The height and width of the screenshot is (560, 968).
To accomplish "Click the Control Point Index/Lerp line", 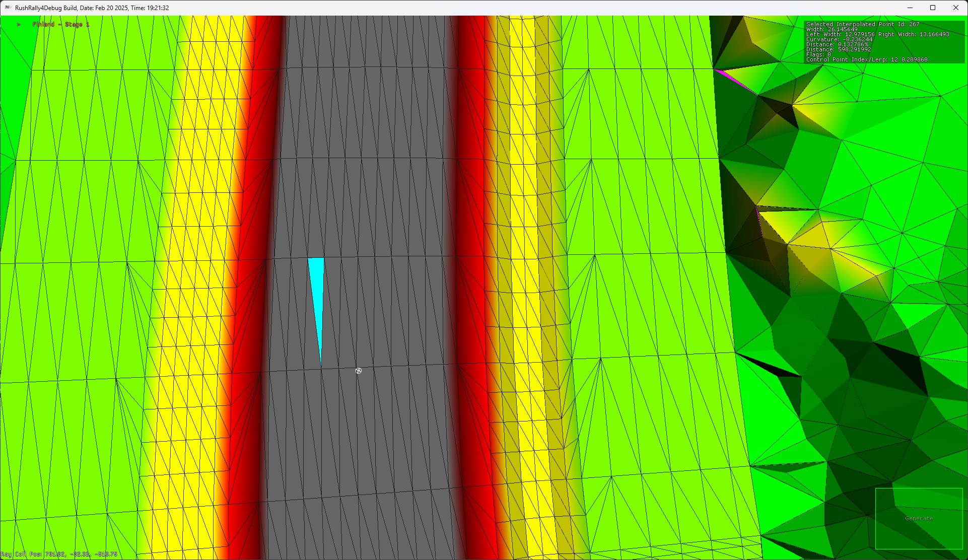I will point(866,59).
